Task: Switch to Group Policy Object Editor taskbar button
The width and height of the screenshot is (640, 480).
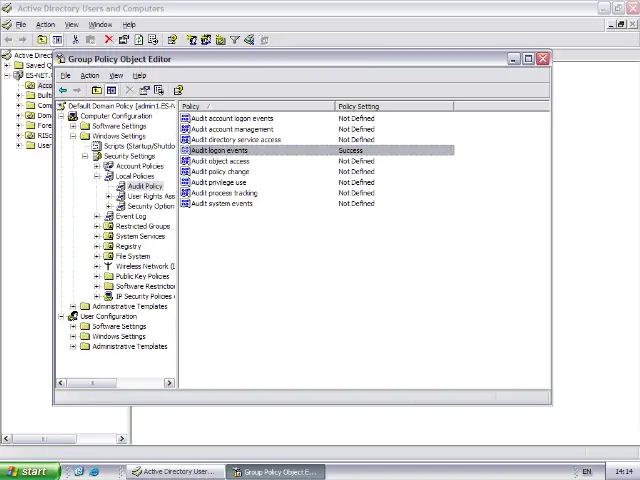Action: coord(276,472)
